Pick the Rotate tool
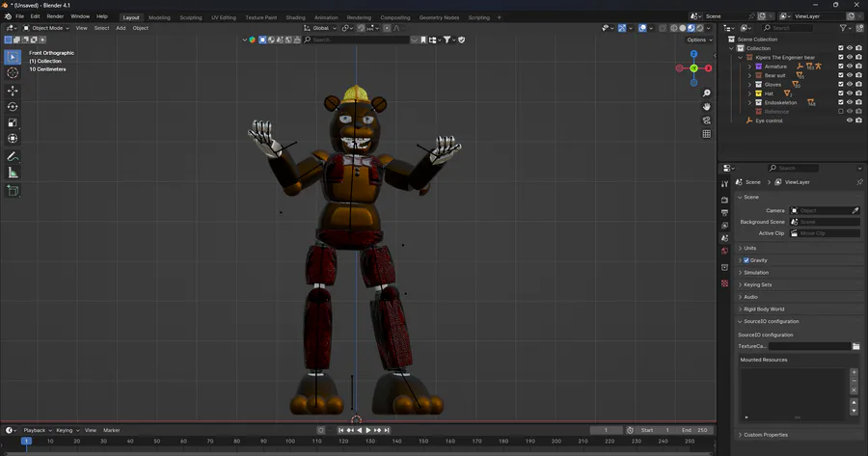The height and width of the screenshot is (456, 868). coord(13,106)
